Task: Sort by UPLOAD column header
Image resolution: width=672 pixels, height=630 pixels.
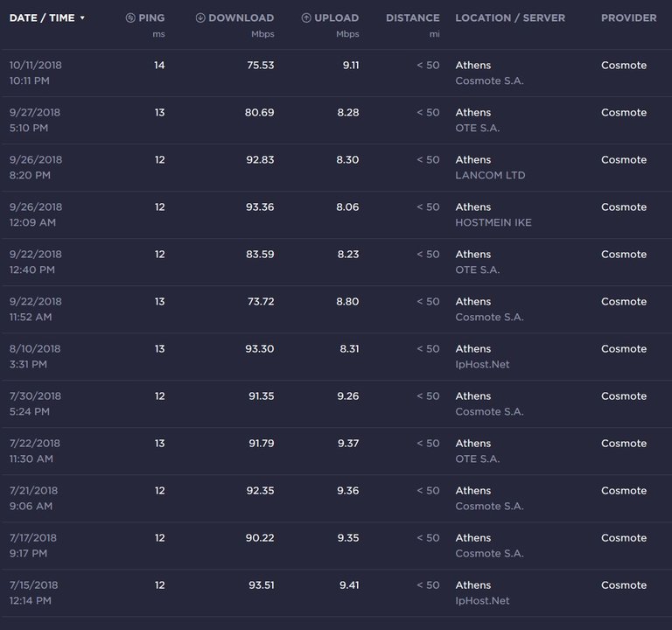Action: pos(336,18)
